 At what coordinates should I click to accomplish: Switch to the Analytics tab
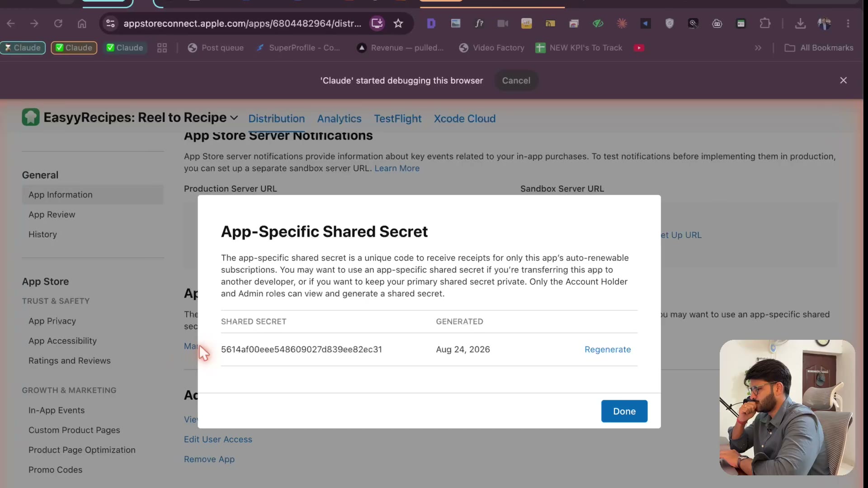339,118
